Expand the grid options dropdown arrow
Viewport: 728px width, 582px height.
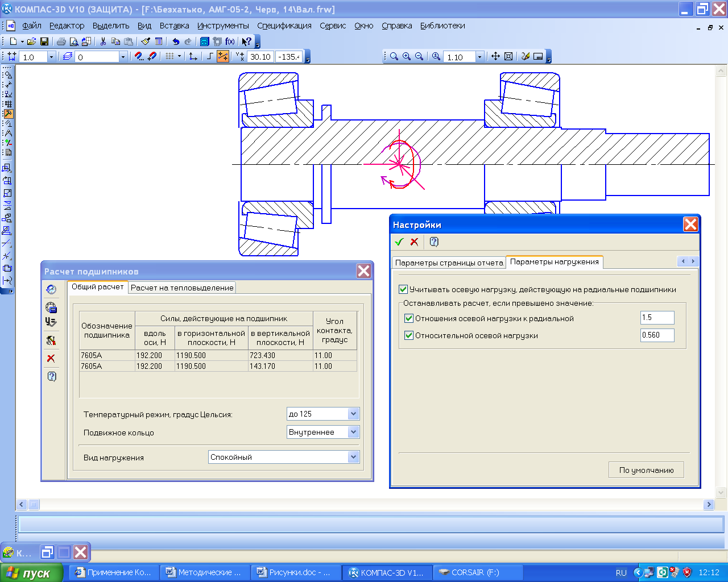click(x=179, y=57)
